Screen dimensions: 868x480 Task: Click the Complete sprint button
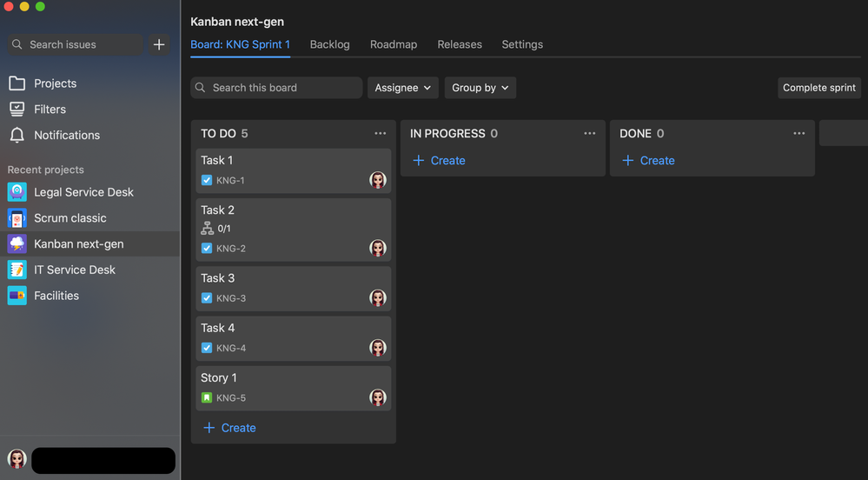[x=819, y=88]
